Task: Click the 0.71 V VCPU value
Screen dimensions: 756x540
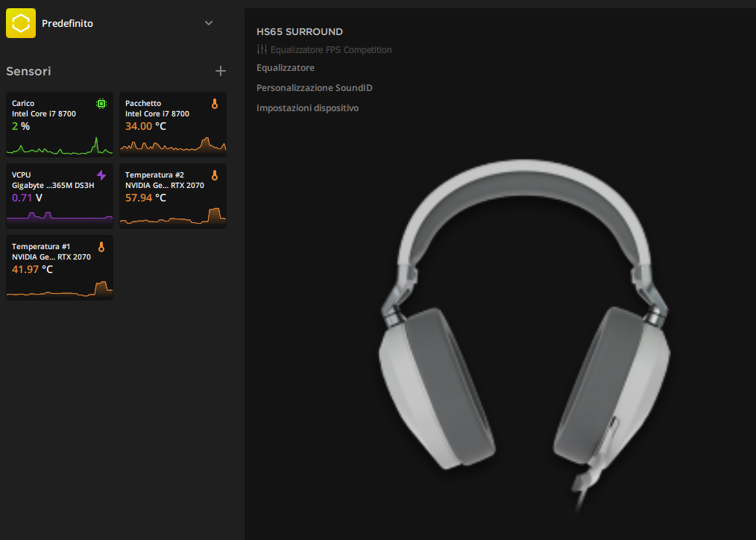Action: [x=27, y=198]
